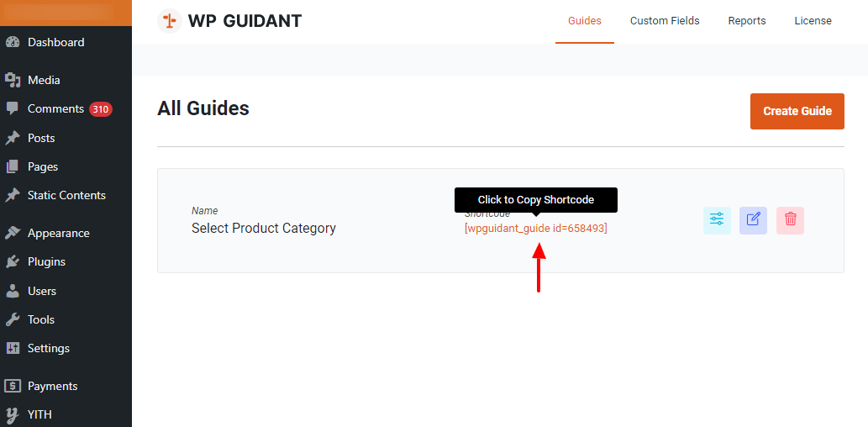Copy the wpguidant_guide shortcode

[x=535, y=228]
